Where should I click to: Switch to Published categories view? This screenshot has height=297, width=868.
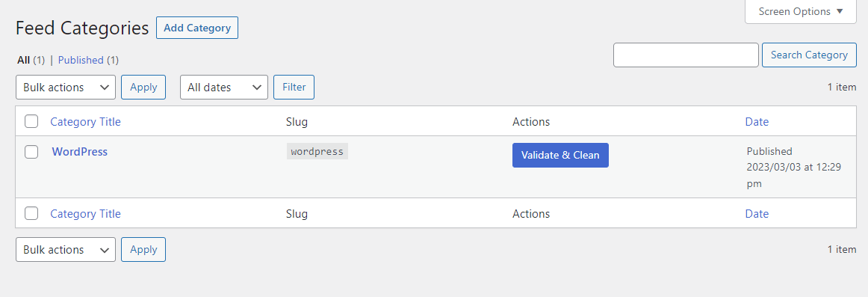click(81, 60)
